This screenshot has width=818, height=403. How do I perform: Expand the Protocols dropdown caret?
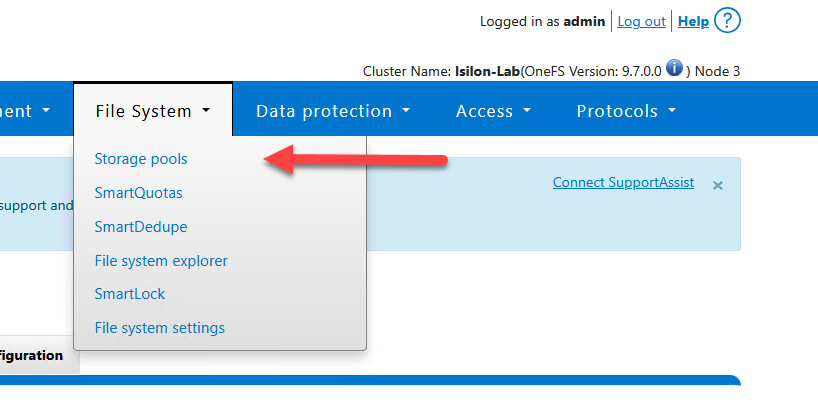pyautogui.click(x=672, y=111)
